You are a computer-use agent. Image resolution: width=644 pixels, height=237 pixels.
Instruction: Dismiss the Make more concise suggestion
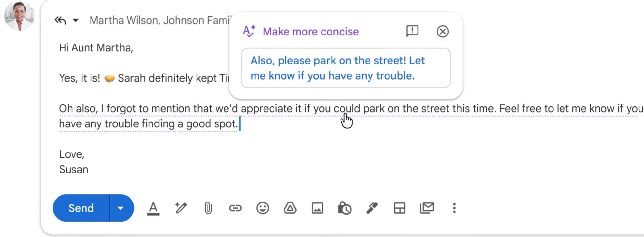point(443,32)
